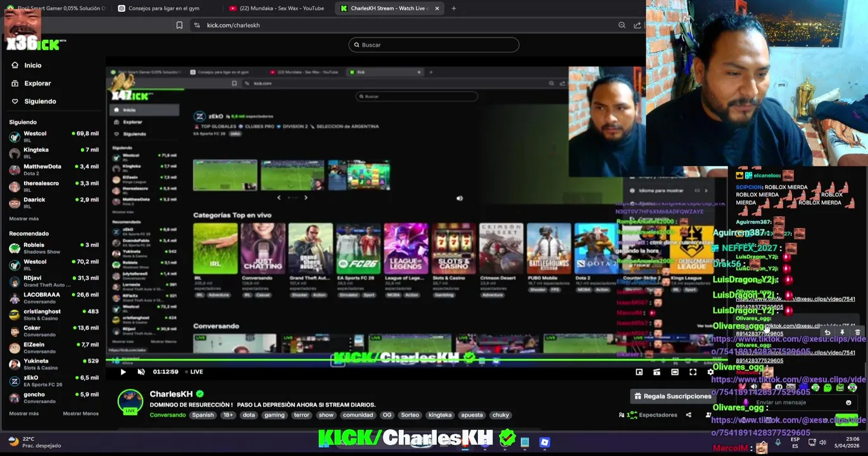Image resolution: width=868 pixels, height=456 pixels.
Task: Jump to LIVE in the player
Action: 194,372
